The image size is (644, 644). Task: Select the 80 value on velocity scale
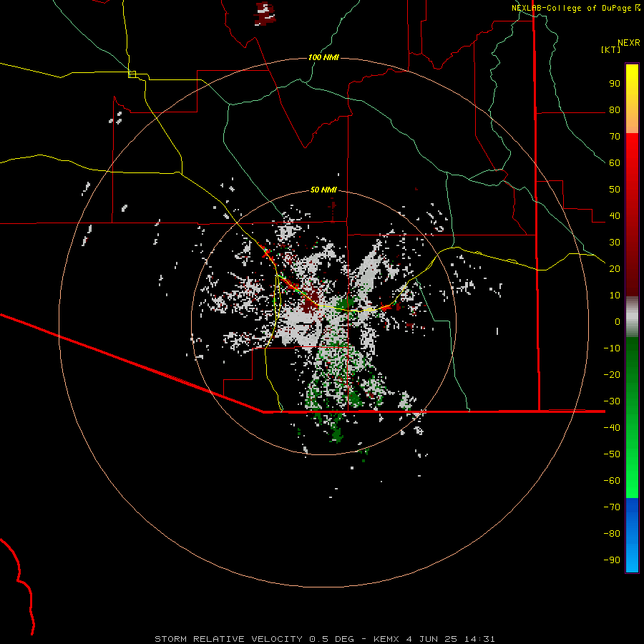click(615, 110)
